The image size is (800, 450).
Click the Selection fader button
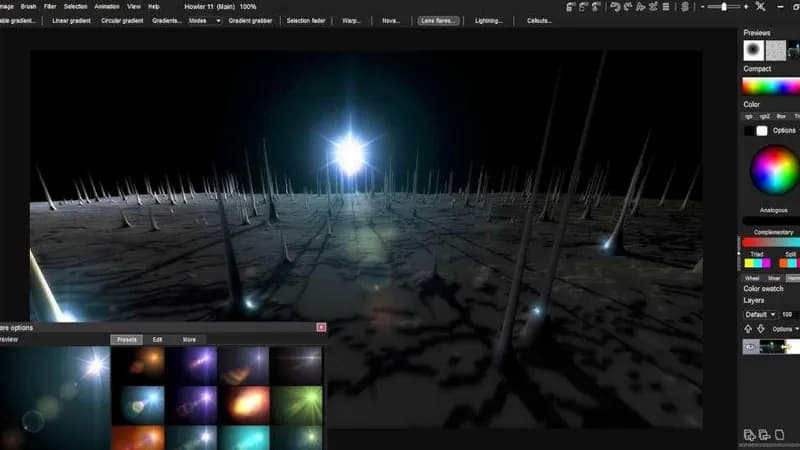pyautogui.click(x=306, y=21)
